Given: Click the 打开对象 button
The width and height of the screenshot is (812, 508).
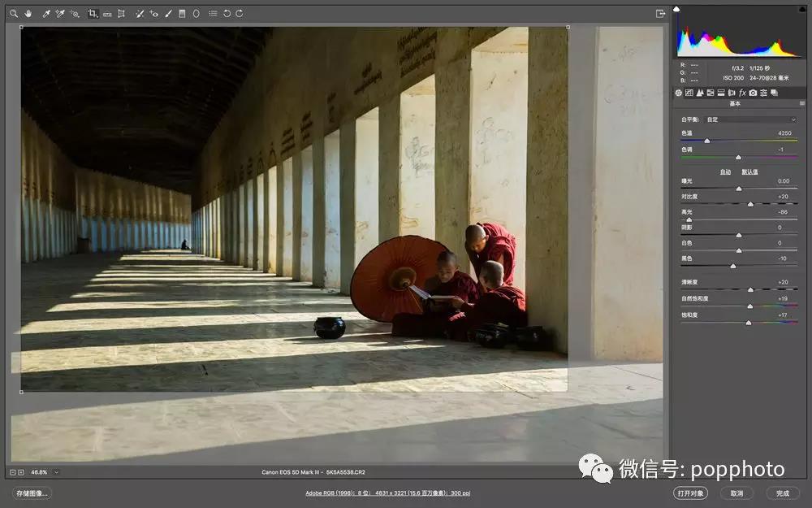Looking at the screenshot, I should 690,493.
